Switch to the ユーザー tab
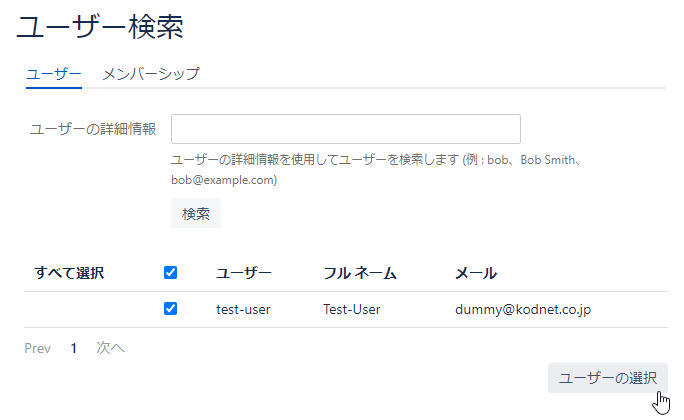 (x=53, y=74)
